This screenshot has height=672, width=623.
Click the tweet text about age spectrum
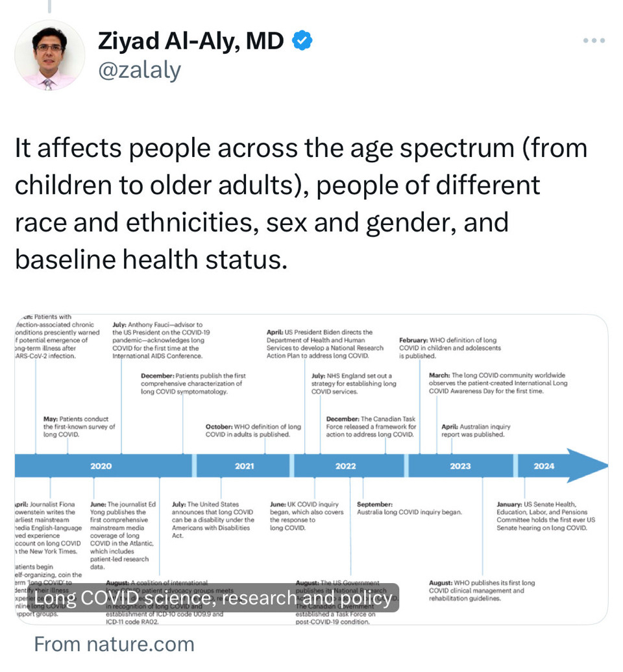[300, 204]
